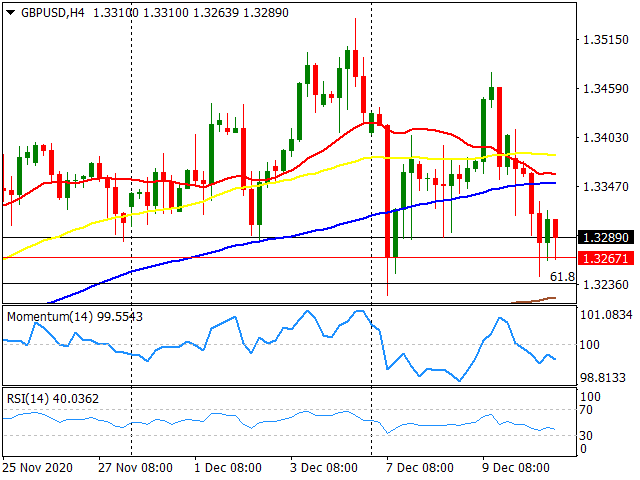Viewport: 640px width, 480px height.
Task: Click the 1.35150 price scale value
Action: [x=606, y=40]
